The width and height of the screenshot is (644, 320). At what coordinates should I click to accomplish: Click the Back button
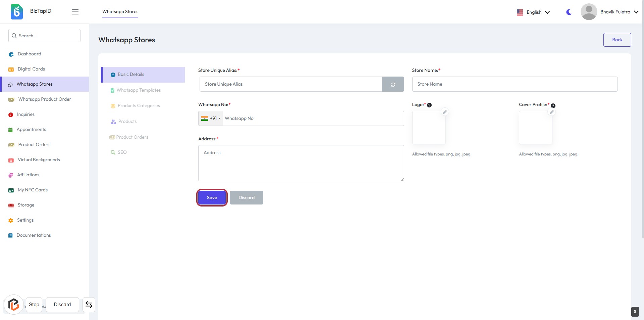[617, 40]
